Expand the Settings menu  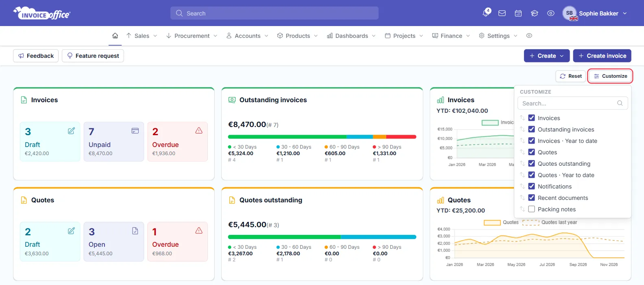(x=498, y=36)
